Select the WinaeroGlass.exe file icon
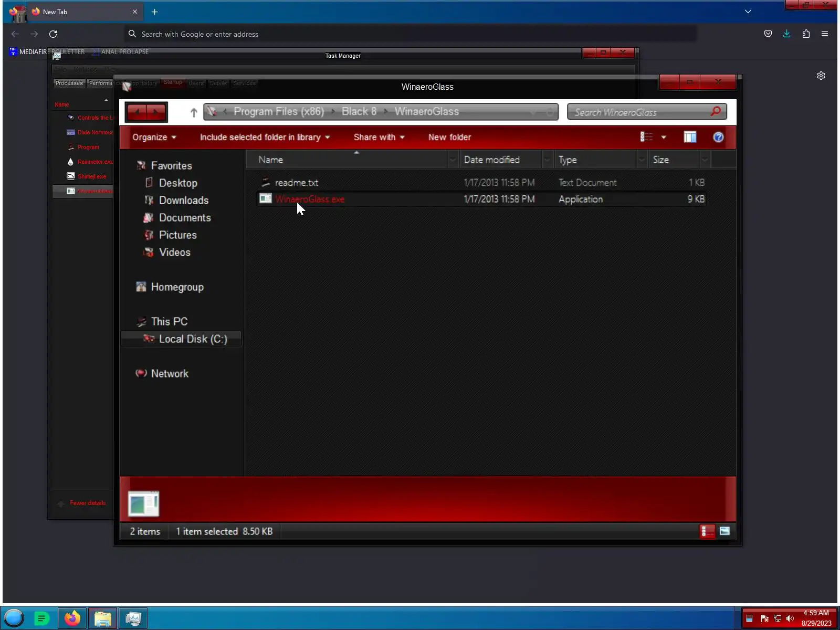The image size is (840, 630). click(x=266, y=199)
